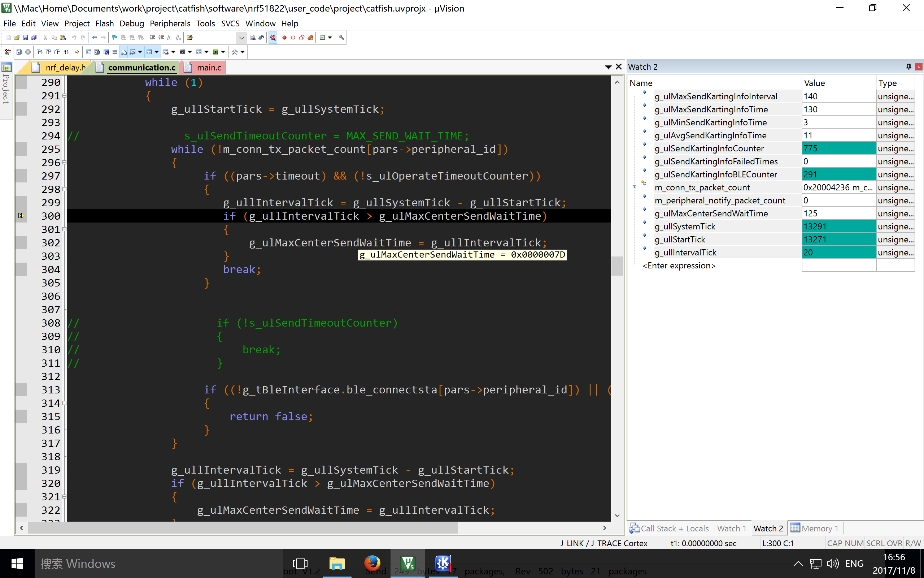Expand m_conn_tx_packet_count in Watch 2
This screenshot has width=924, height=578.
pyautogui.click(x=635, y=187)
